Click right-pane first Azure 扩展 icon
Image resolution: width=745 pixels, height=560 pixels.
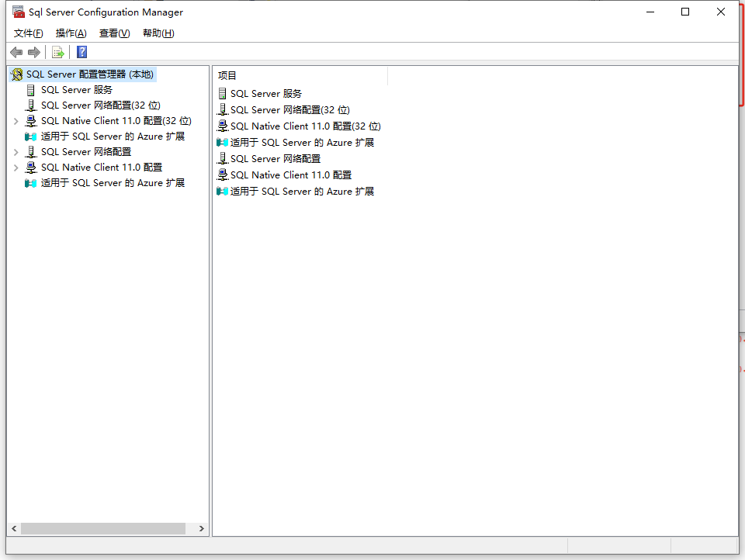[222, 143]
